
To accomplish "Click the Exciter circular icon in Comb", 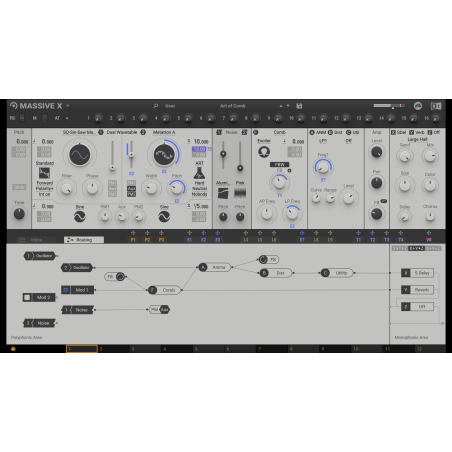I will (264, 152).
